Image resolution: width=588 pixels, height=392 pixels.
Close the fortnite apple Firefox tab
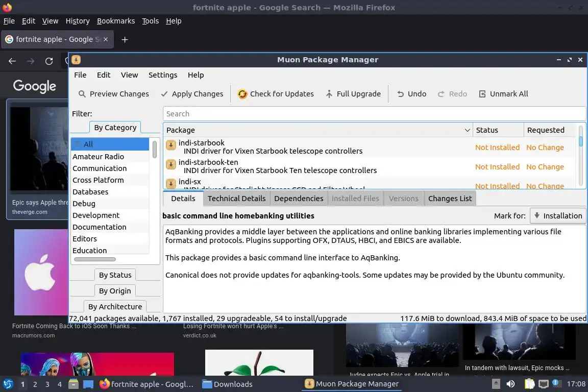click(x=106, y=39)
